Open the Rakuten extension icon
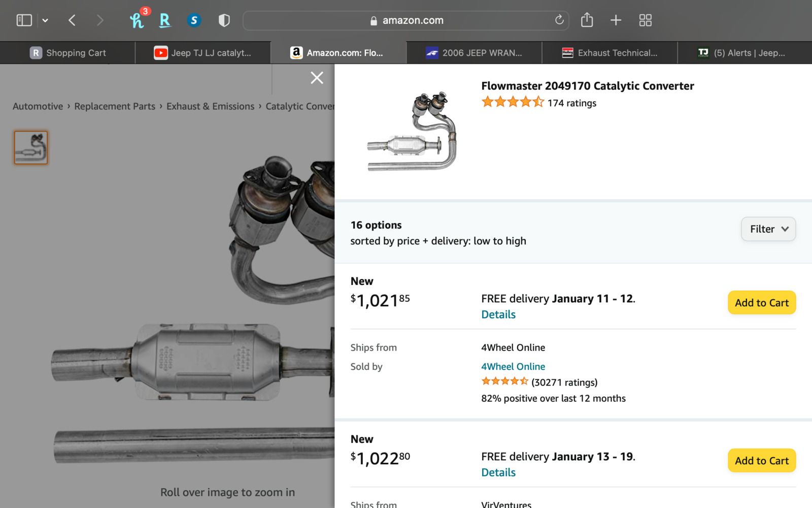The image size is (812, 508). [165, 20]
